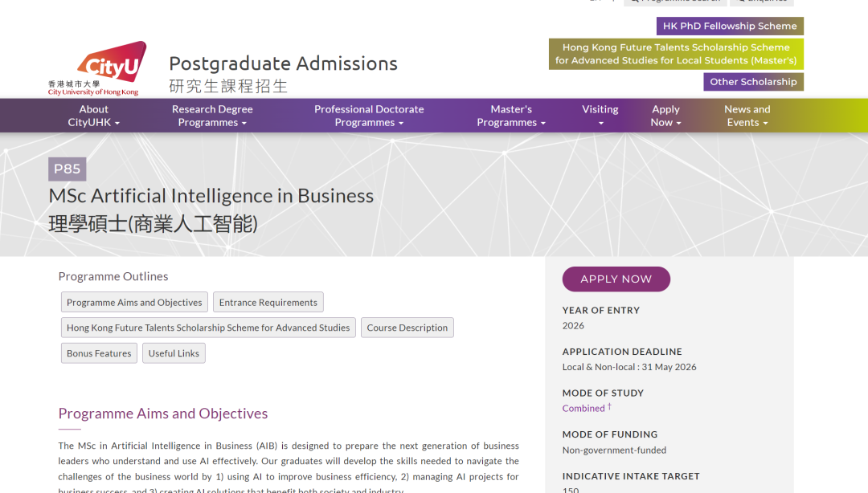Click the Bonus Features outline item

point(98,352)
